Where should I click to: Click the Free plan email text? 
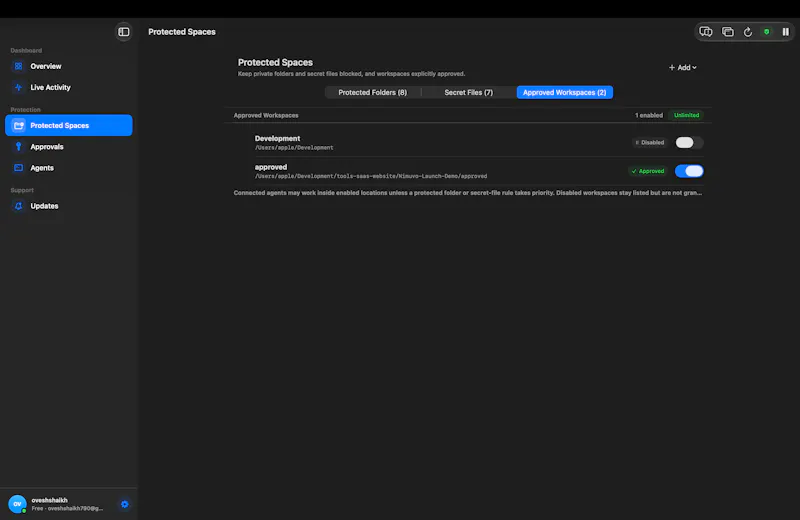click(67, 508)
